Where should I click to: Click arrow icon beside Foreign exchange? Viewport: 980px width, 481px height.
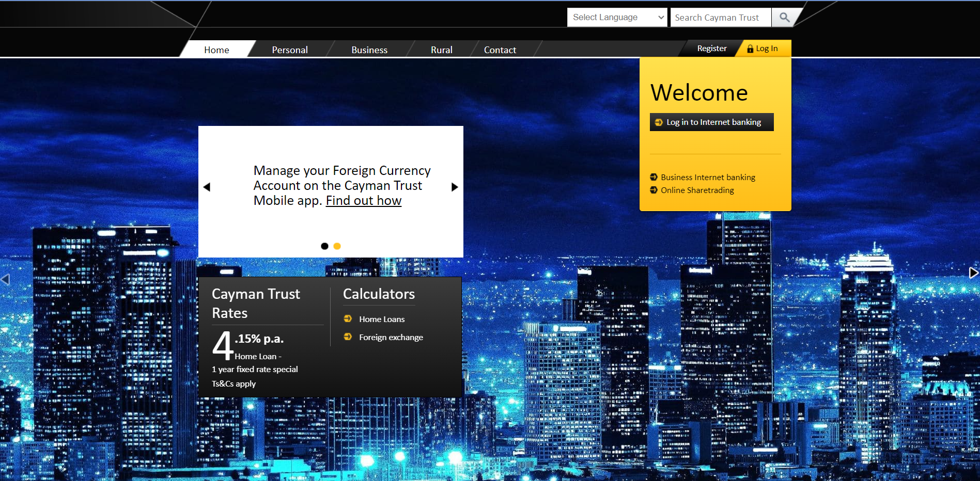(348, 337)
